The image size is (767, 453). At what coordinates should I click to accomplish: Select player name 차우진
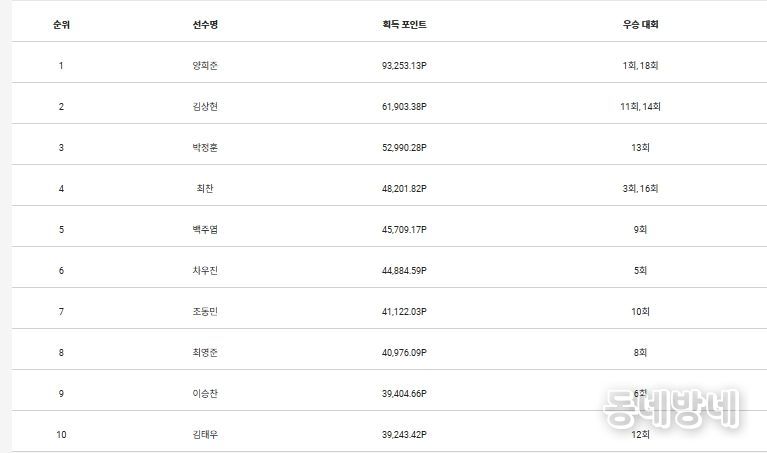tap(205, 271)
